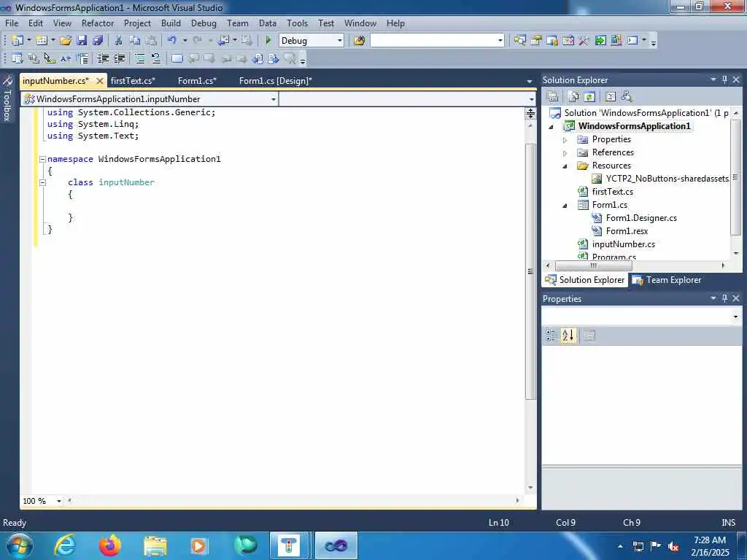Switch Properties grid to Categorized view
Screen dimensions: 747x560
point(551,335)
